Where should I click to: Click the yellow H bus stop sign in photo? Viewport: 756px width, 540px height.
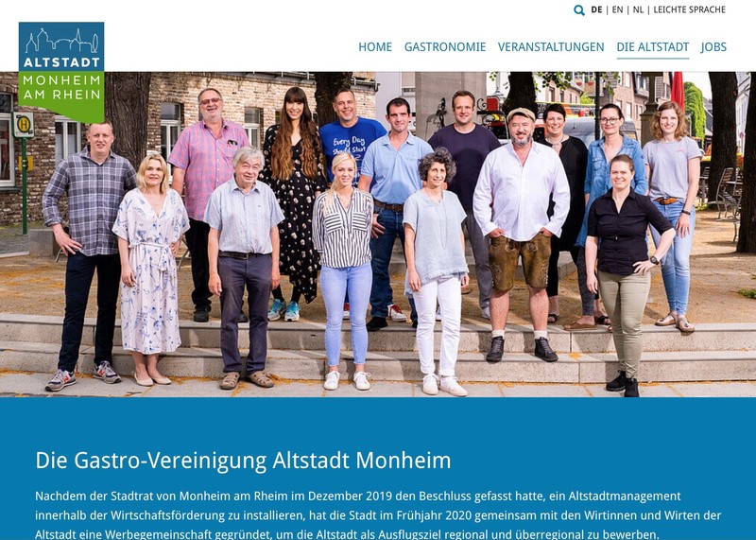[23, 125]
